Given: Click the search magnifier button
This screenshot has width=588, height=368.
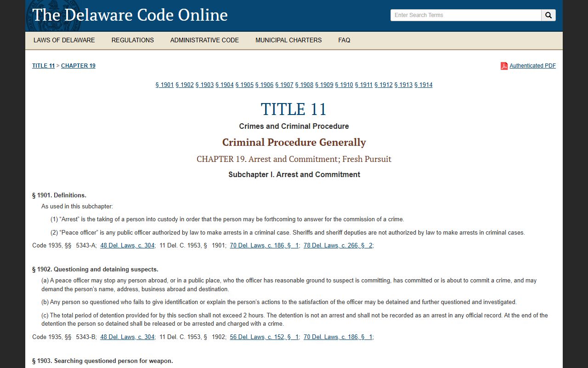Looking at the screenshot, I should point(548,15).
